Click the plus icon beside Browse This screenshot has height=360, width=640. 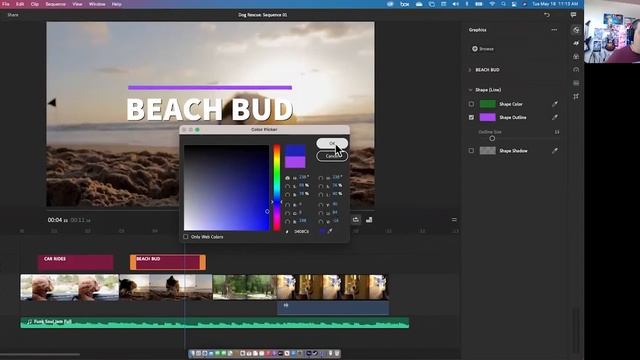(x=475, y=49)
